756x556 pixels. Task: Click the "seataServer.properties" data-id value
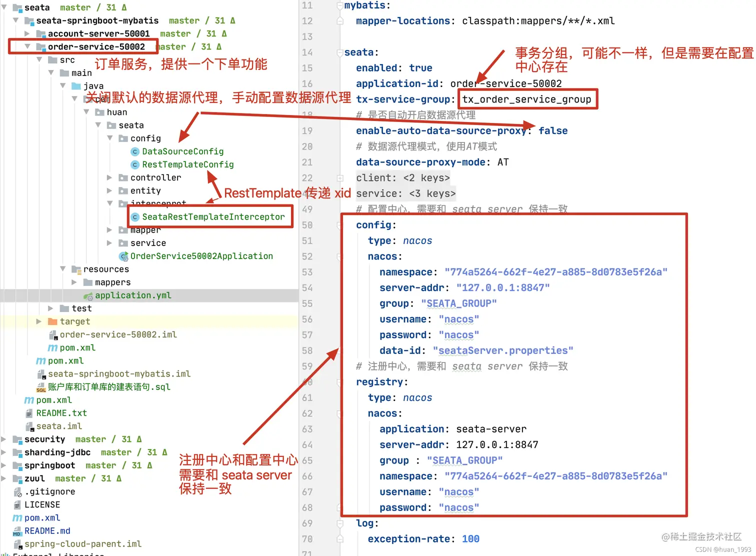click(x=503, y=350)
